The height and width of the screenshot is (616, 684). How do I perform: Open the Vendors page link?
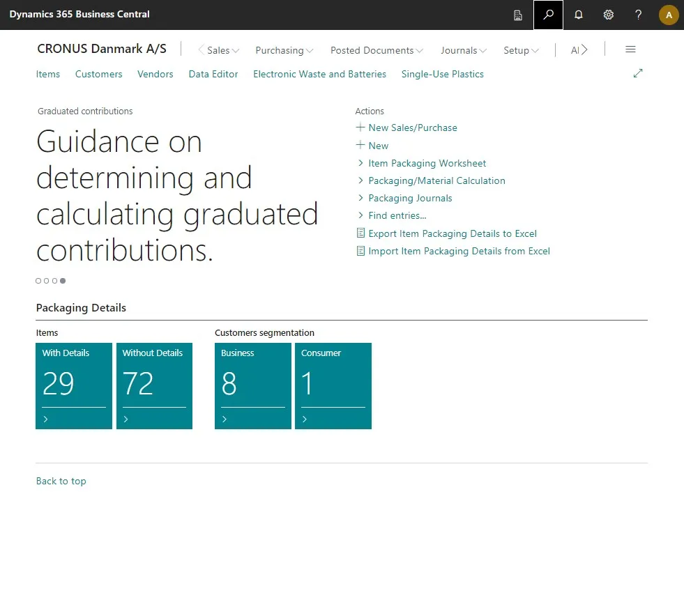(155, 74)
